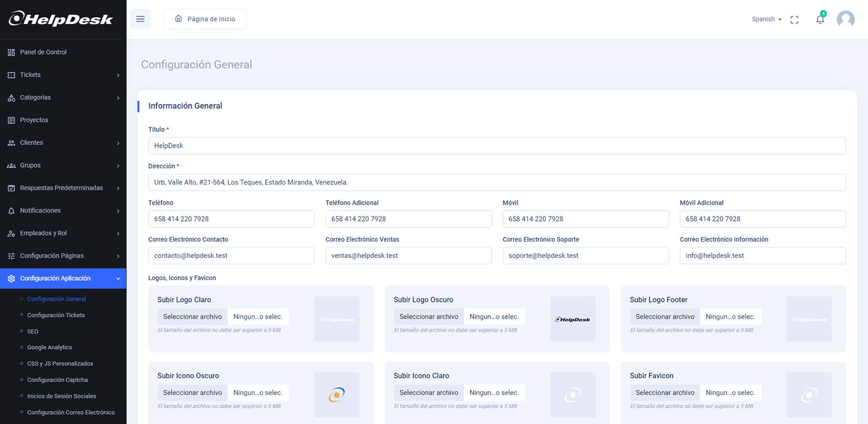The width and height of the screenshot is (868, 424).
Task: Open the Spanish language dropdown
Action: [766, 20]
